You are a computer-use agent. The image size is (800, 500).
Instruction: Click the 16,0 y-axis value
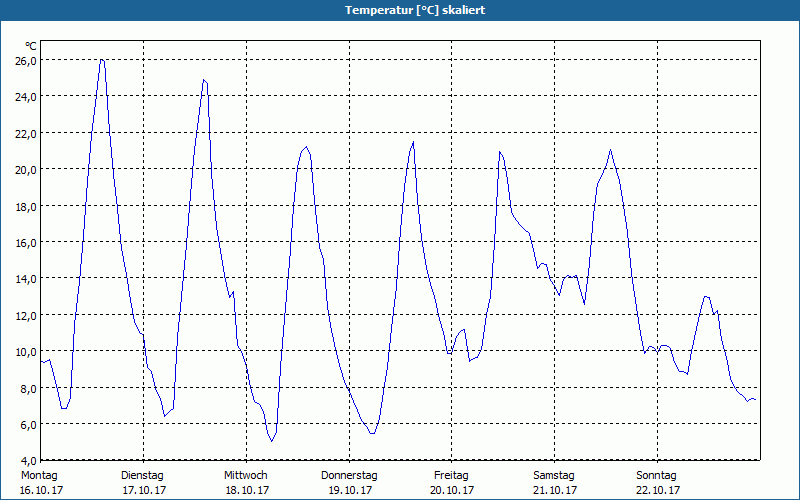(x=27, y=242)
